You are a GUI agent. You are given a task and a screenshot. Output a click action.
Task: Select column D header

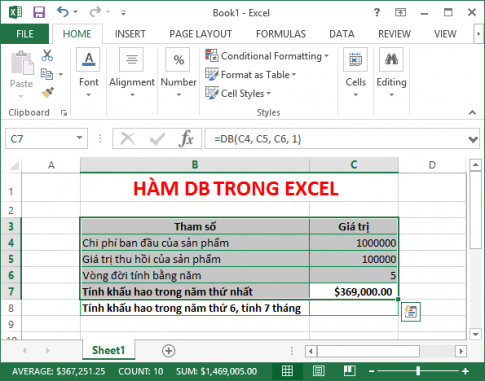[x=432, y=165]
